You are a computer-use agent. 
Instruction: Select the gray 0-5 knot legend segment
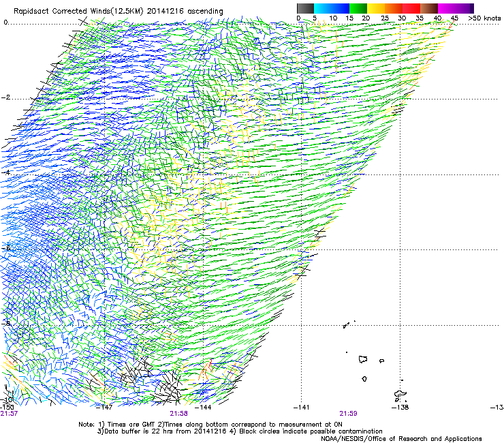tap(305, 8)
